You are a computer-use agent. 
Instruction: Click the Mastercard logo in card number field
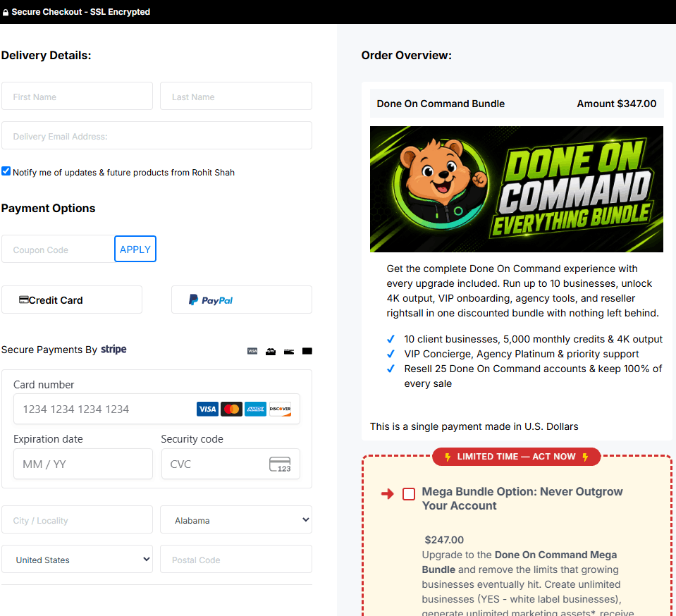(231, 409)
